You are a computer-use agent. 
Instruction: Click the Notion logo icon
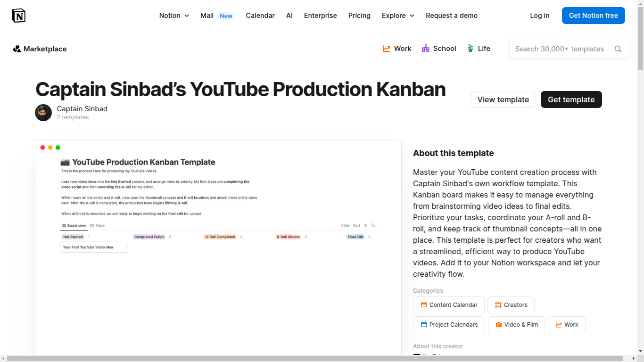(x=18, y=16)
